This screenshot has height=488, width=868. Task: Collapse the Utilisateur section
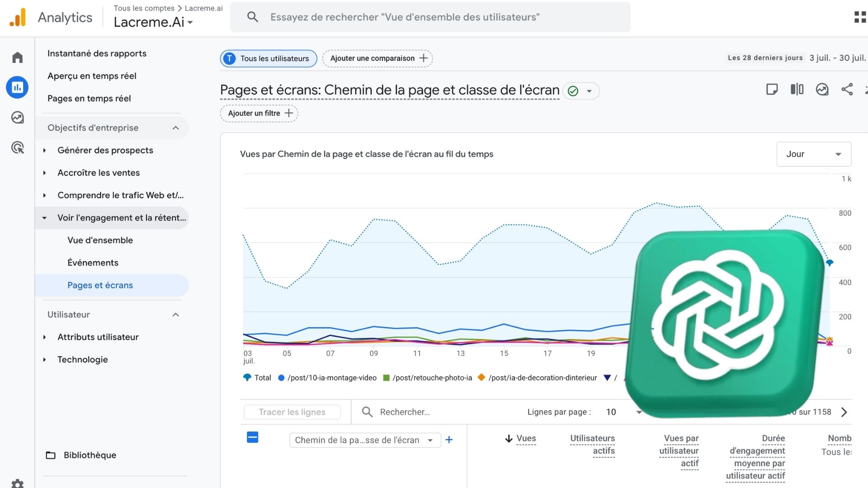point(176,314)
